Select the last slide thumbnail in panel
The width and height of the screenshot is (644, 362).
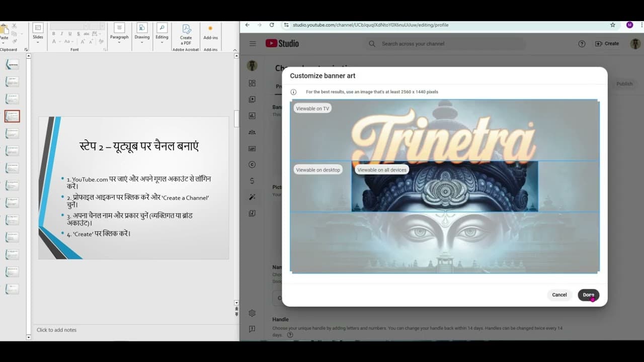[x=12, y=289]
